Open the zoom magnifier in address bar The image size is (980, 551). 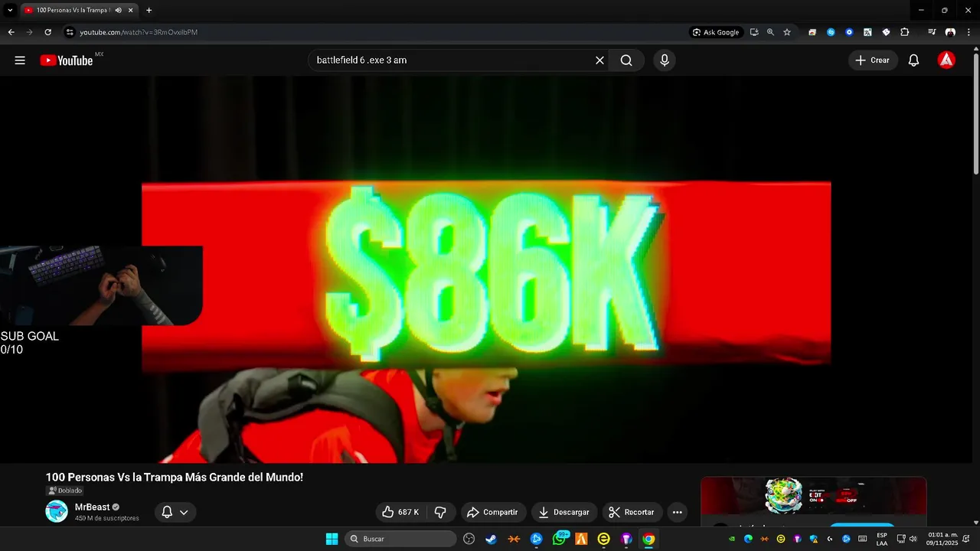click(770, 32)
